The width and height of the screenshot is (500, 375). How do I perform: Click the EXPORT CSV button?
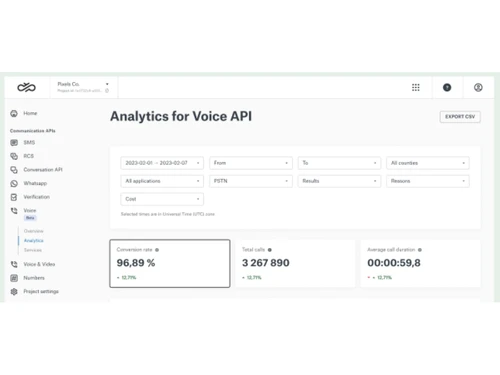[460, 117]
